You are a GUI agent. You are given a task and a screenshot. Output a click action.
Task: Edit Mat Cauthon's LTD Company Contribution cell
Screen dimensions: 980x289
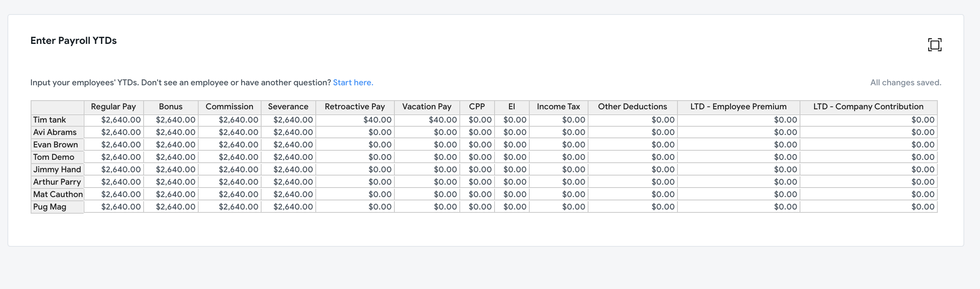(869, 195)
